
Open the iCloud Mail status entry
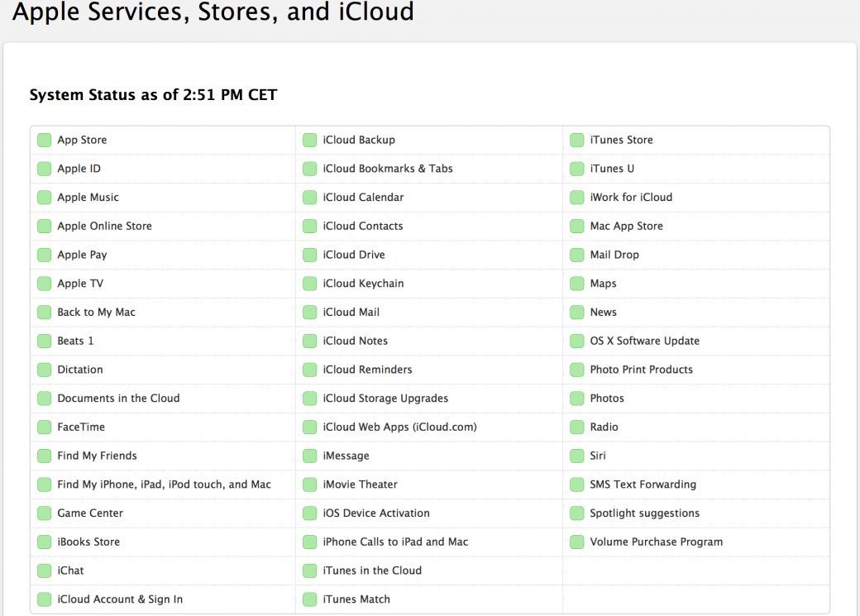[x=351, y=313]
